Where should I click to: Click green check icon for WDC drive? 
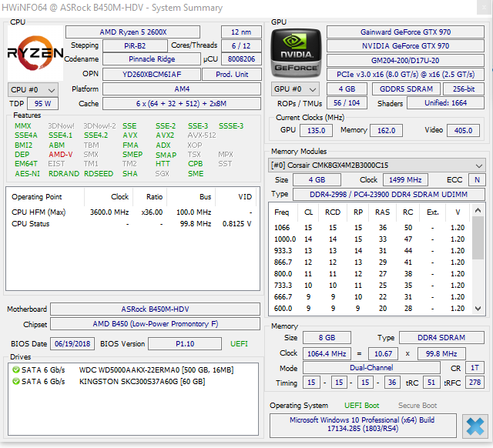pos(15,369)
